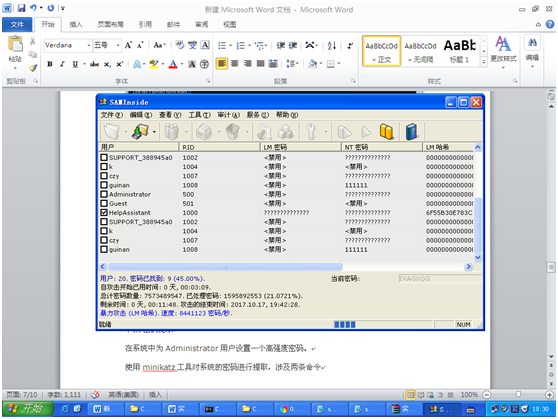The width and height of the screenshot is (558, 419).
Task: Open the File tab in Word
Action: (17, 24)
